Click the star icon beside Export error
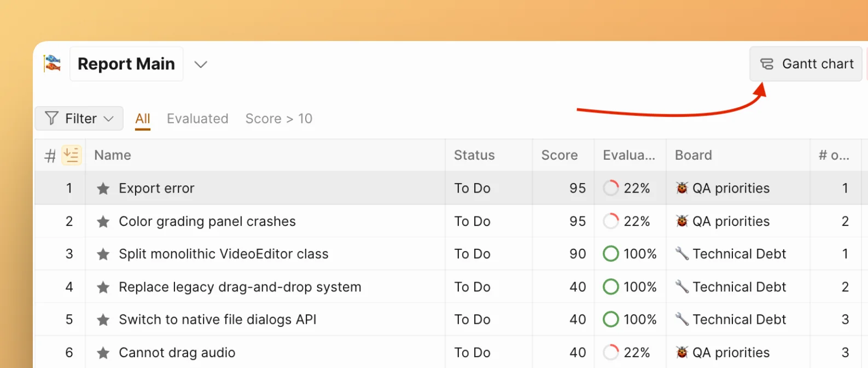Image resolution: width=868 pixels, height=368 pixels. pos(103,189)
